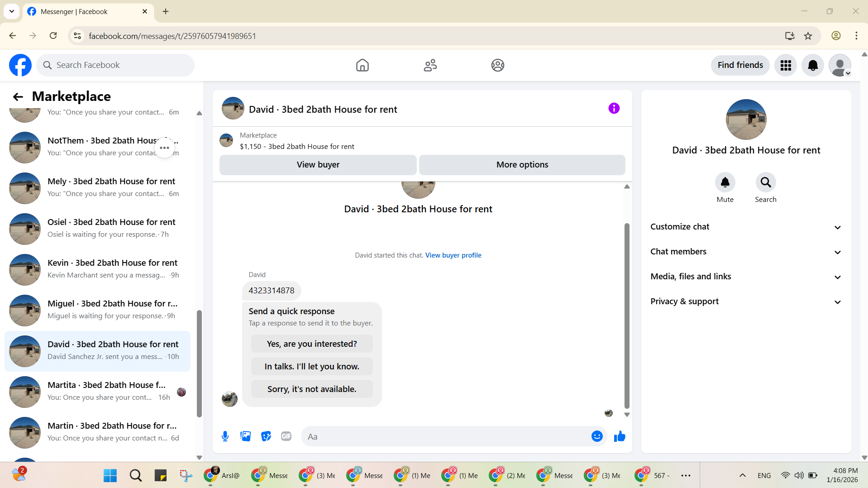Expand Chat members section
This screenshot has width=868, height=488.
[746, 252]
